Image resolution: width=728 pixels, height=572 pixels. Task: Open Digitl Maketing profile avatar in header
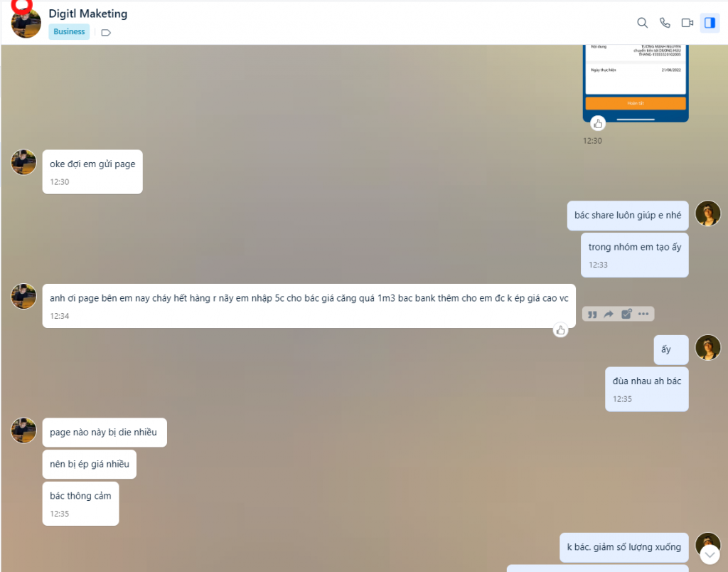26,23
